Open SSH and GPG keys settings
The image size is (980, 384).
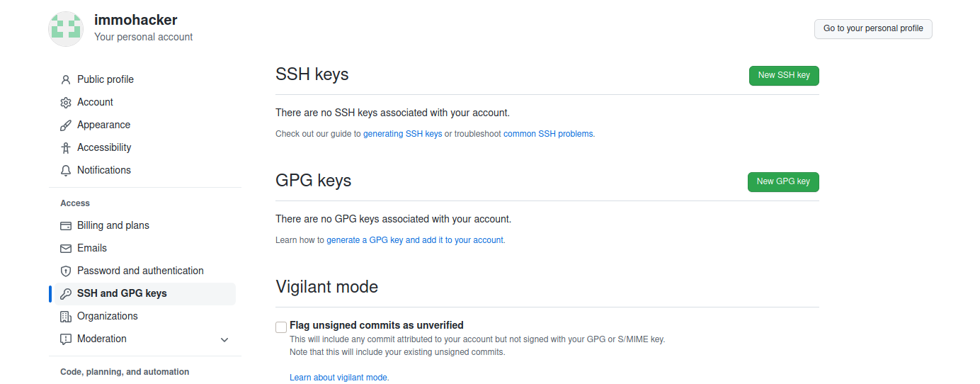click(x=122, y=293)
